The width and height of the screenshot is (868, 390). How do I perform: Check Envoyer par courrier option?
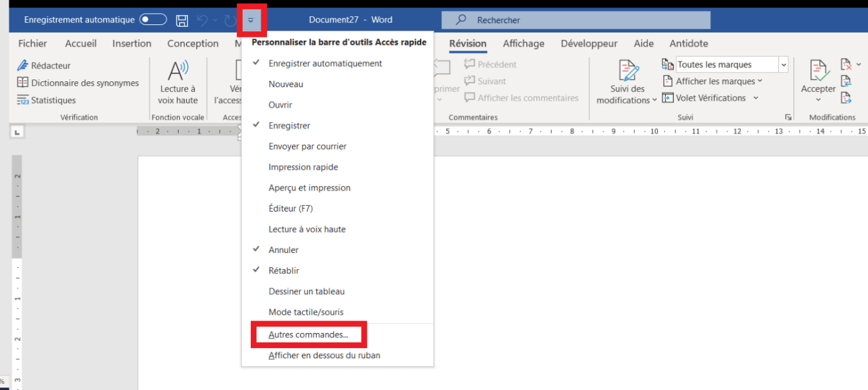(338, 146)
